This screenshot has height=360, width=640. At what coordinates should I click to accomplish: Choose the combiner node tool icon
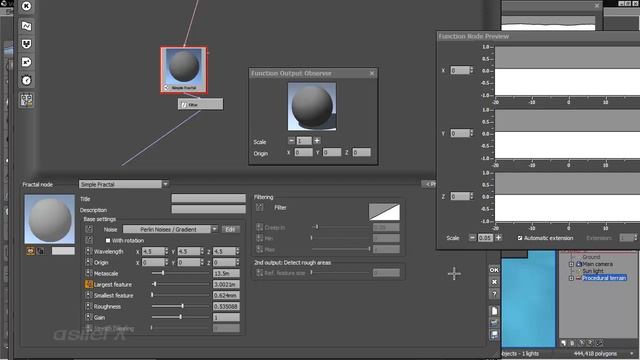click(x=27, y=44)
